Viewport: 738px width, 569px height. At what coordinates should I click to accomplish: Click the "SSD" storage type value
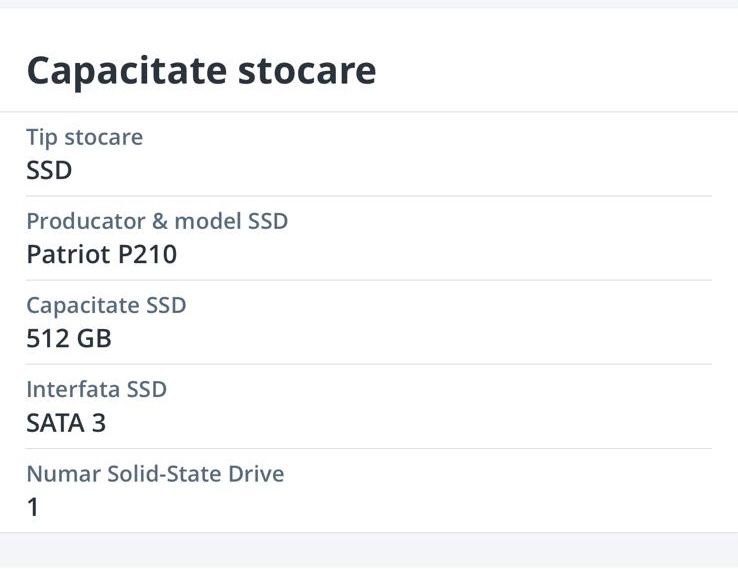pos(49,170)
